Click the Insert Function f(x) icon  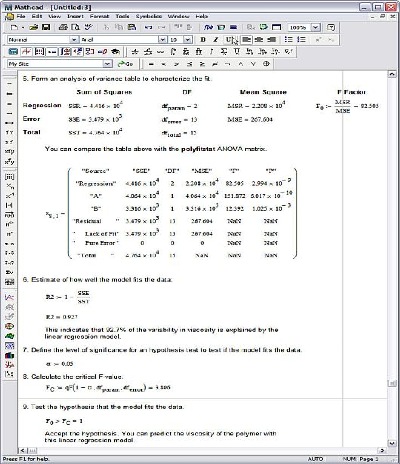[208, 27]
